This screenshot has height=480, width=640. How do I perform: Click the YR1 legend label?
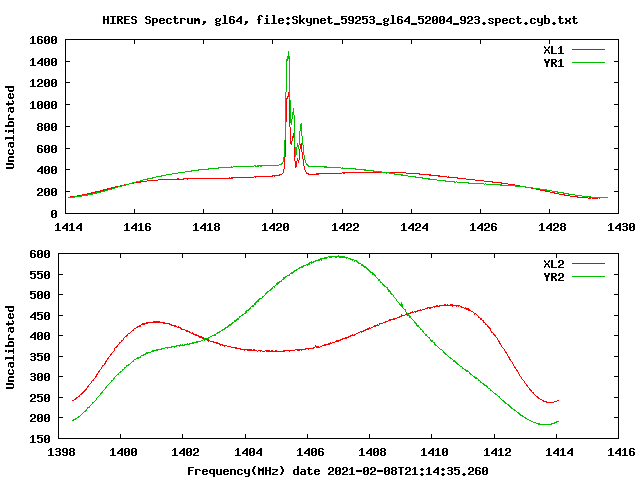click(553, 63)
